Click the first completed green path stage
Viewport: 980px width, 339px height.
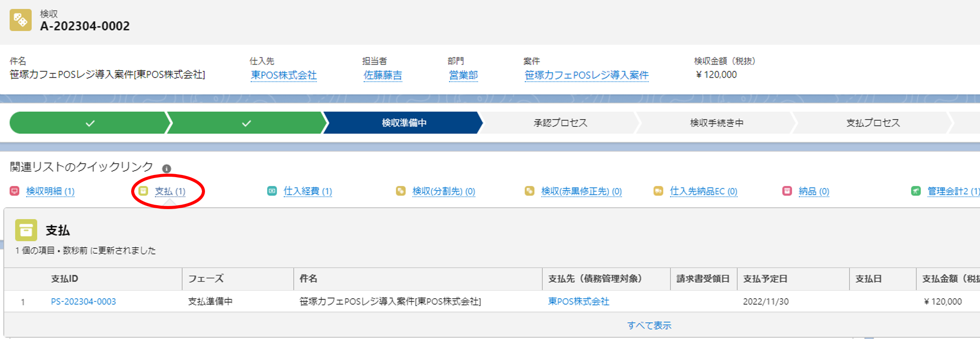90,123
